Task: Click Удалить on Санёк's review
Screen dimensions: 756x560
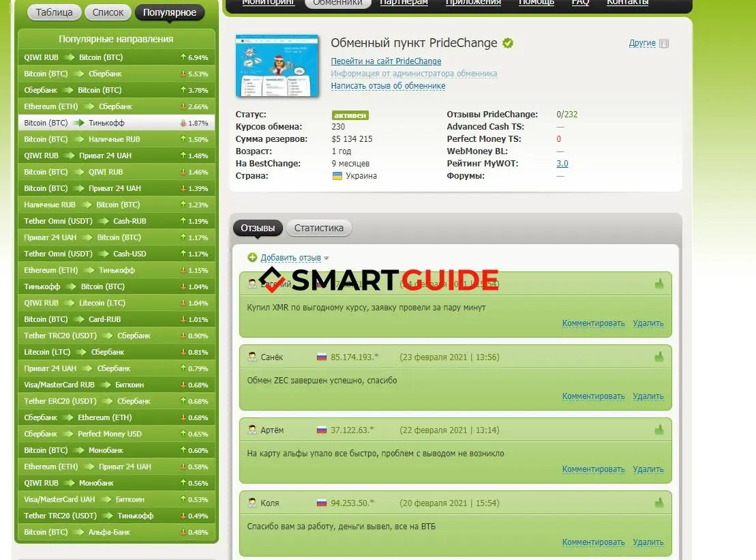Action: point(648,396)
